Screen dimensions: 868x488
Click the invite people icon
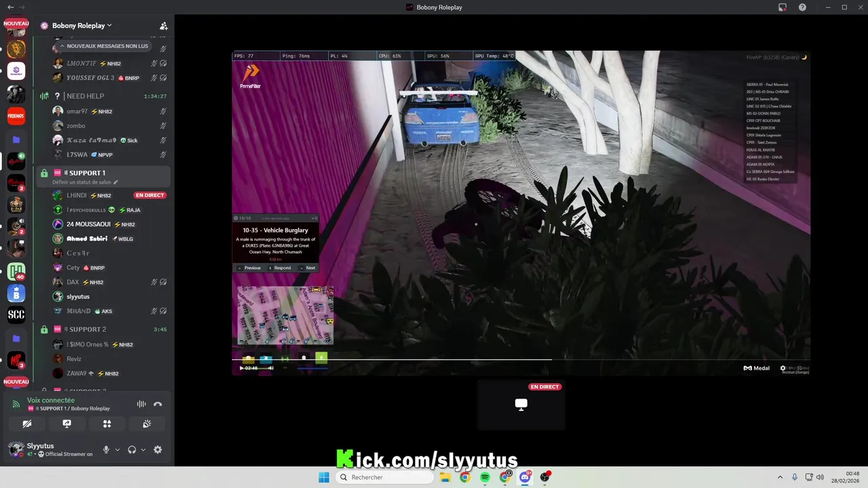163,26
